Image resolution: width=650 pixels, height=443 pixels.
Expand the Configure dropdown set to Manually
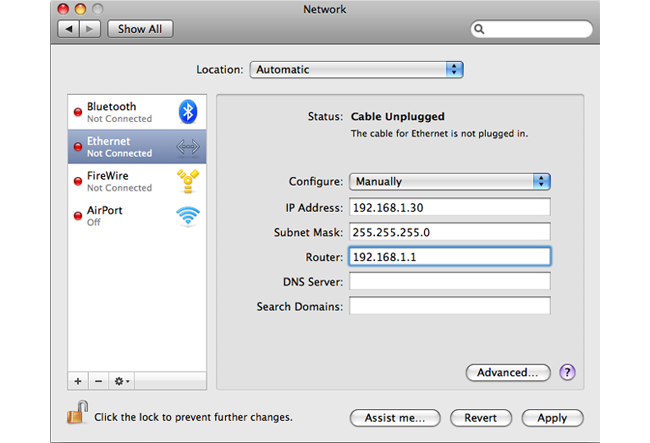(449, 182)
